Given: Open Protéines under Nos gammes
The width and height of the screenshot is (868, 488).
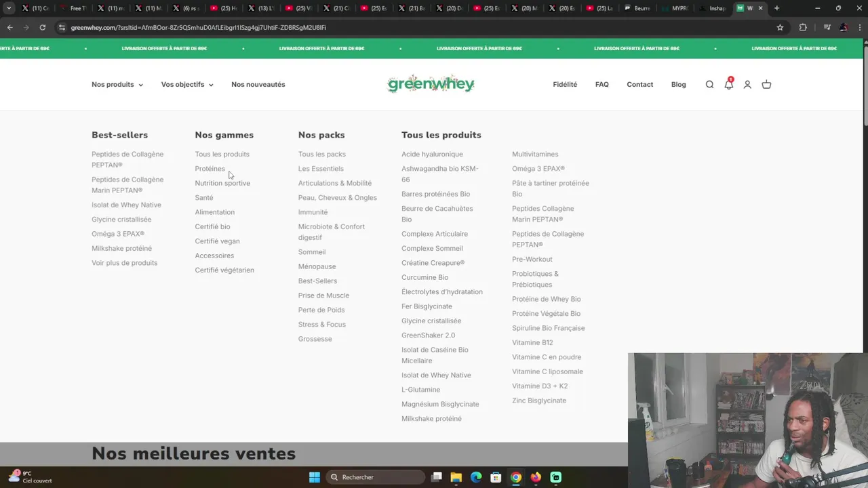Looking at the screenshot, I should (210, 169).
